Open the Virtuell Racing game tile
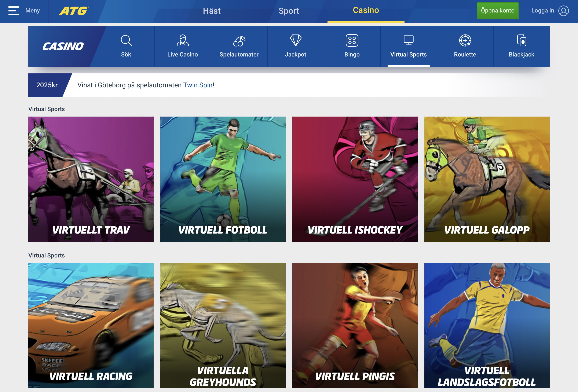 click(91, 325)
